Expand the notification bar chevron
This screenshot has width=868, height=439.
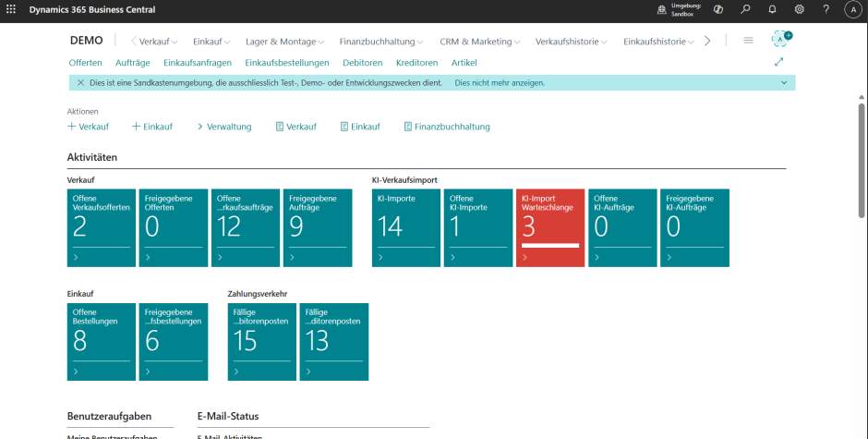(784, 82)
